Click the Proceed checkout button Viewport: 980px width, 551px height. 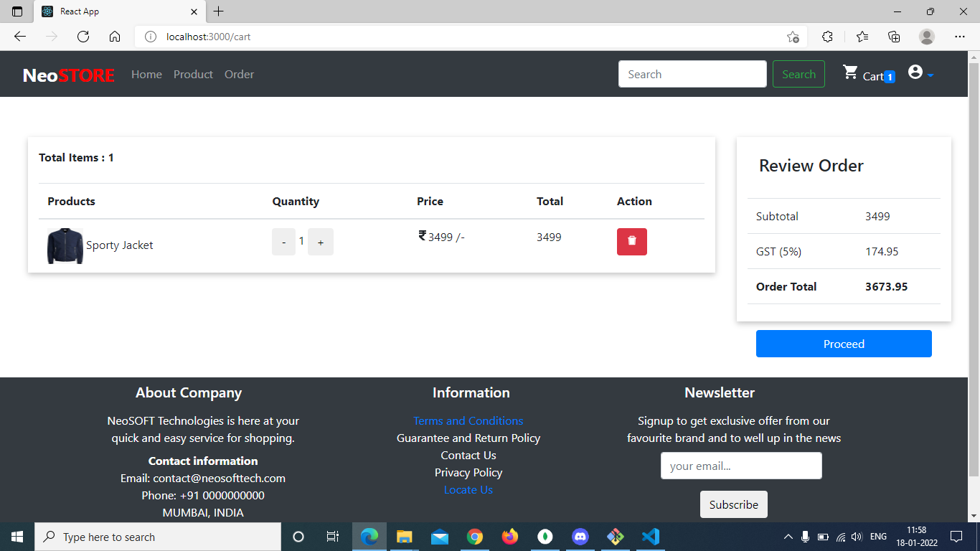pos(844,344)
